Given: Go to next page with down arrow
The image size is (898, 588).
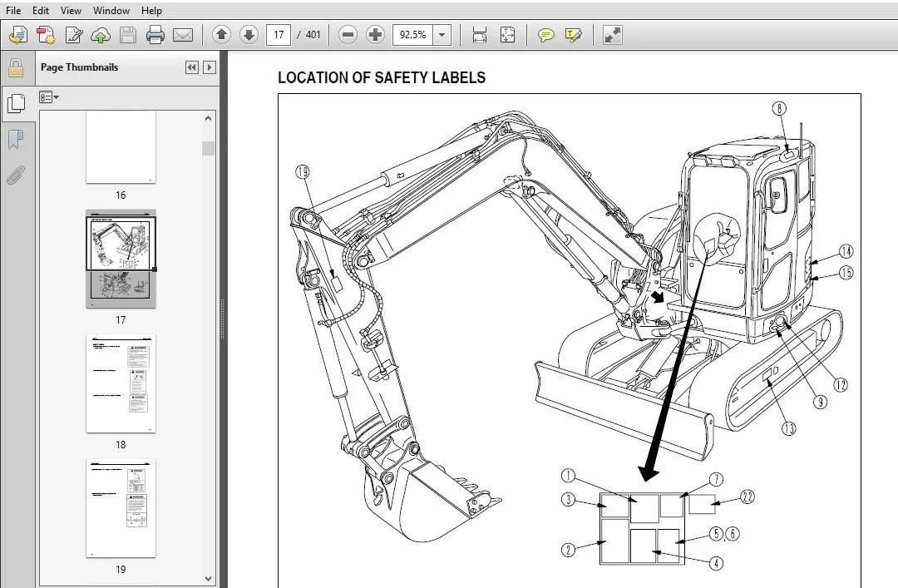Looking at the screenshot, I should 249,35.
